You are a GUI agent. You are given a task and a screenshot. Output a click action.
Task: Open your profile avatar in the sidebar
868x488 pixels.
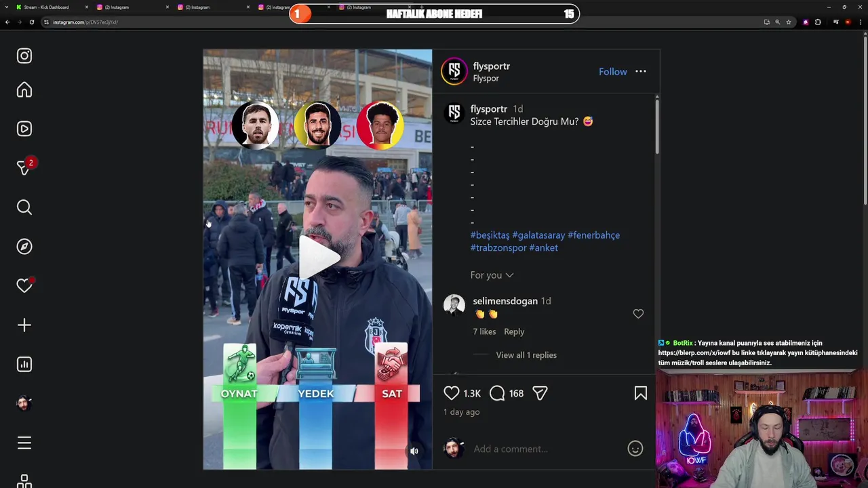coord(24,403)
